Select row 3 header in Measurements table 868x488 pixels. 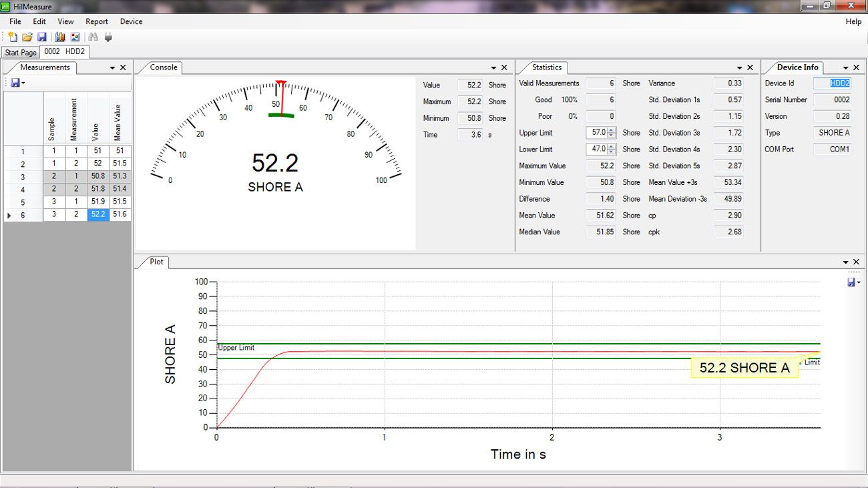click(x=23, y=177)
